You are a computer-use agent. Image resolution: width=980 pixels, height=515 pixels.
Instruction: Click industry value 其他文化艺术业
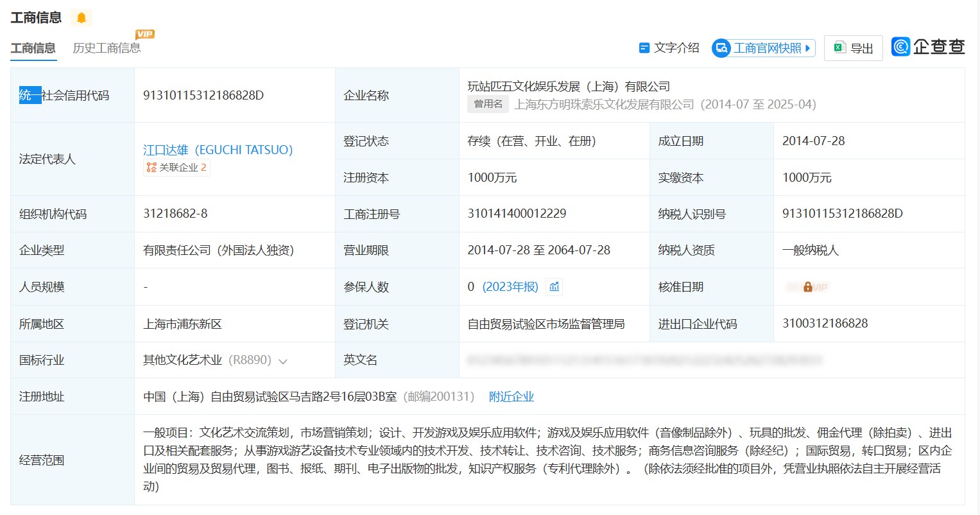pyautogui.click(x=182, y=360)
